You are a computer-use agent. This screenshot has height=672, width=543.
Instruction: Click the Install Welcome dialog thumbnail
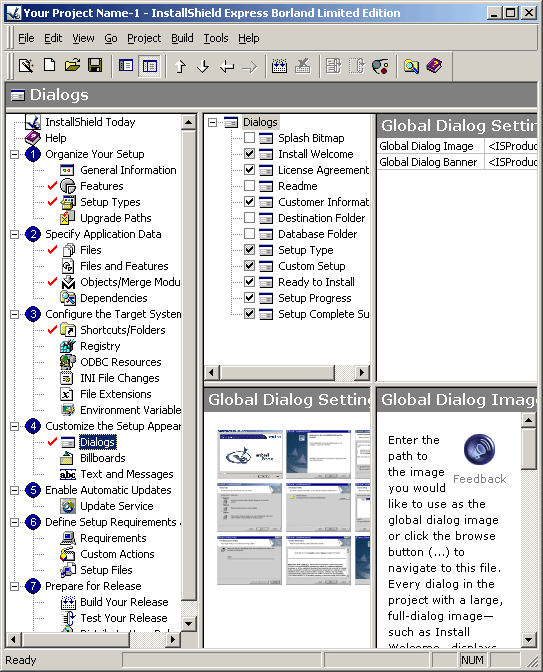(318, 454)
